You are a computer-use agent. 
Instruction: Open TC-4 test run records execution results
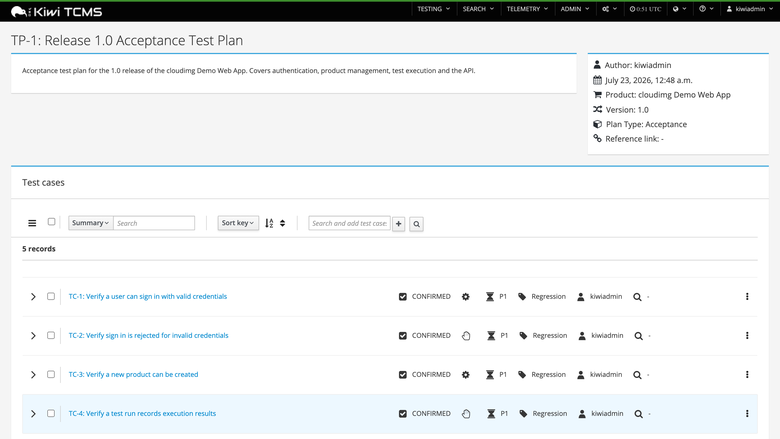click(142, 414)
